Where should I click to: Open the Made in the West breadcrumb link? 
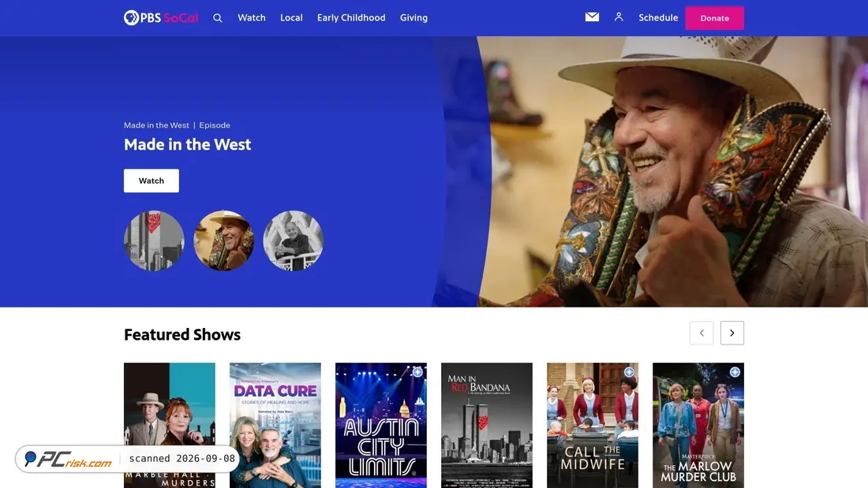(x=156, y=125)
